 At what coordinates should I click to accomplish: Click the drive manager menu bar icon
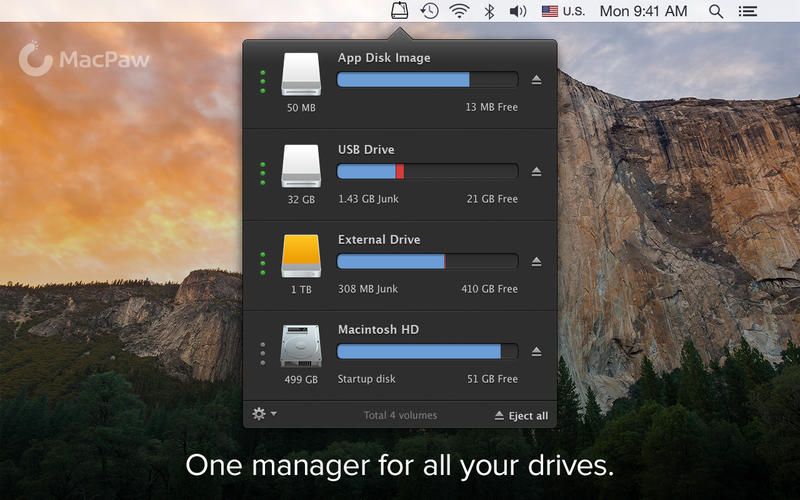pos(399,11)
